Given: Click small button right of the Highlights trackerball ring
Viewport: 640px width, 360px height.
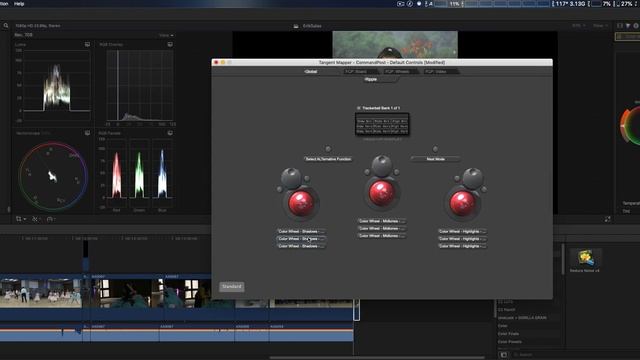Looking at the screenshot, I should pos(484,189).
